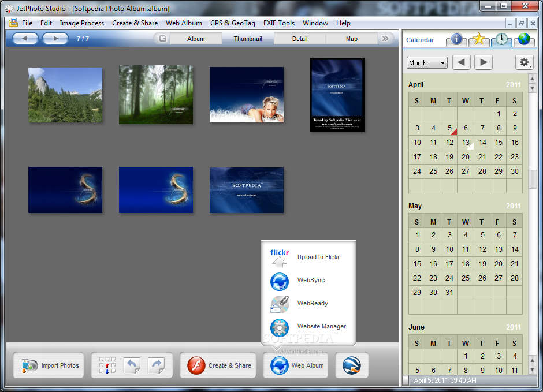
Task: Minimize the inner album document window
Action: (509, 23)
